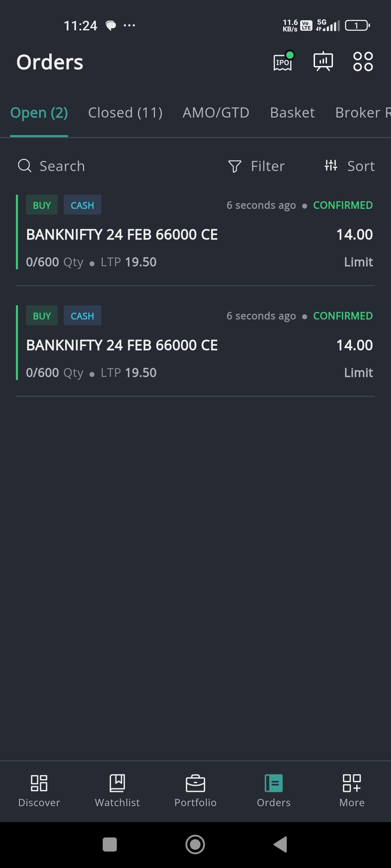Open the Filter options
This screenshot has width=391, height=868.
257,166
